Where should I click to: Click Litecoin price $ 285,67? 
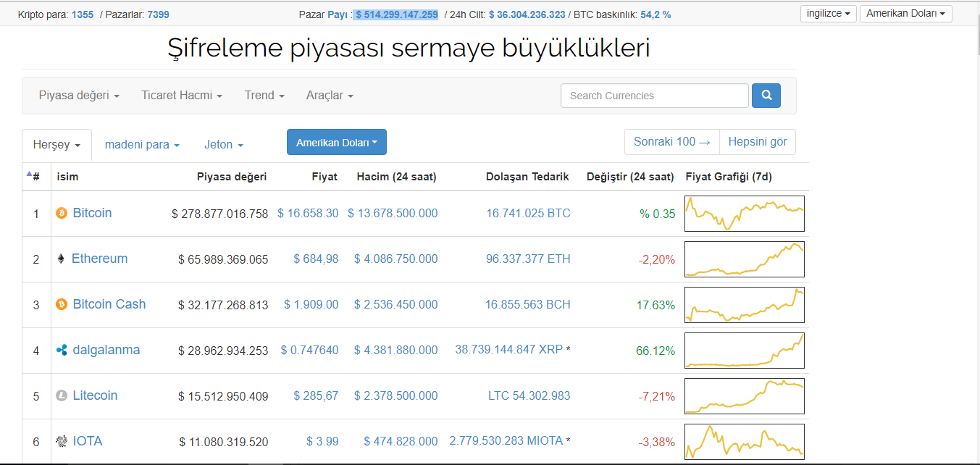pos(316,395)
